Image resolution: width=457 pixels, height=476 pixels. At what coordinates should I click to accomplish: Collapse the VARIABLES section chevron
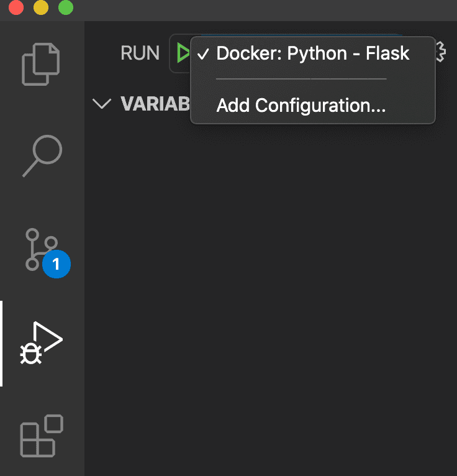[101, 104]
